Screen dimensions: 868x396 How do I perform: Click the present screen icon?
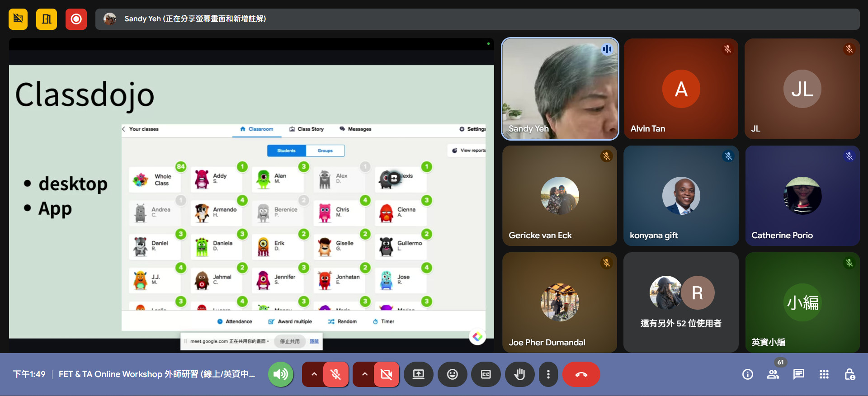pyautogui.click(x=418, y=374)
